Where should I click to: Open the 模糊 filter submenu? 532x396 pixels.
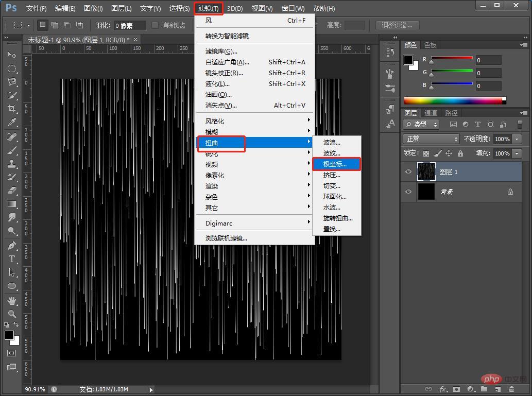(254, 132)
